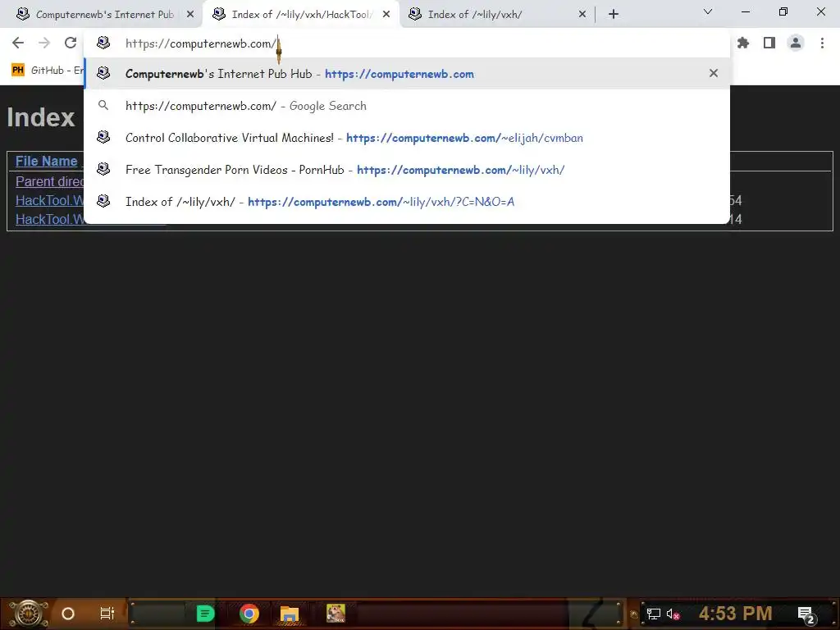Viewport: 840px width, 630px height.
Task: Open Task View on the taskbar
Action: tap(107, 614)
